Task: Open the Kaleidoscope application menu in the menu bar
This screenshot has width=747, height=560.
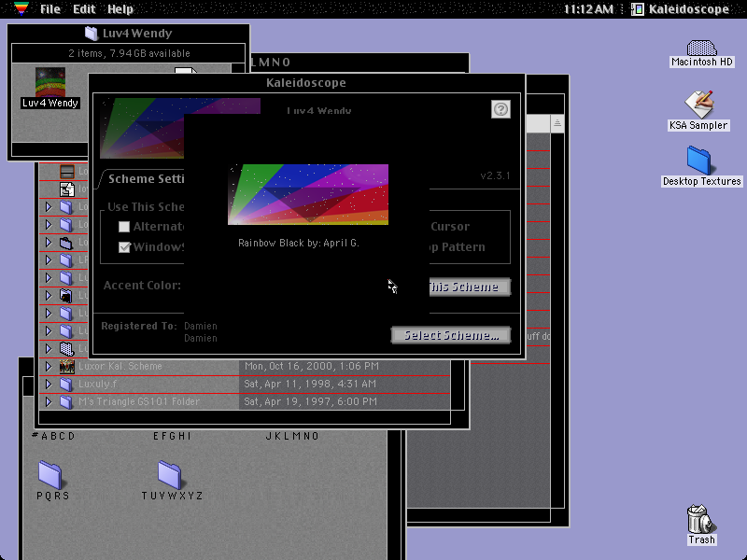Action: click(681, 9)
